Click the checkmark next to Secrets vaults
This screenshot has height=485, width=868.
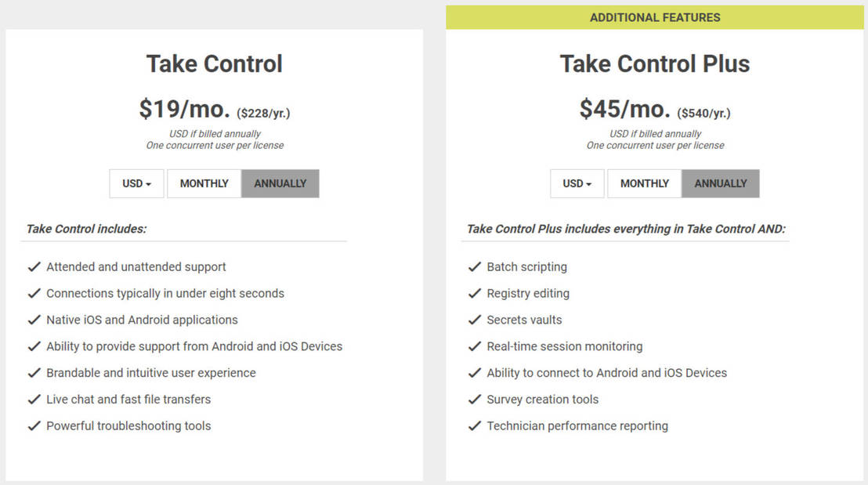click(x=475, y=320)
